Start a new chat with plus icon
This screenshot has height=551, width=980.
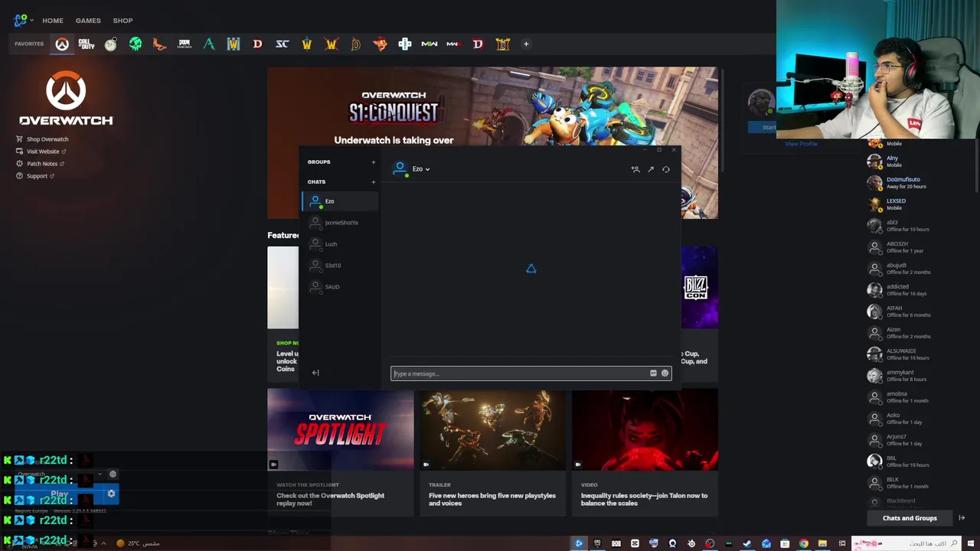tap(374, 182)
